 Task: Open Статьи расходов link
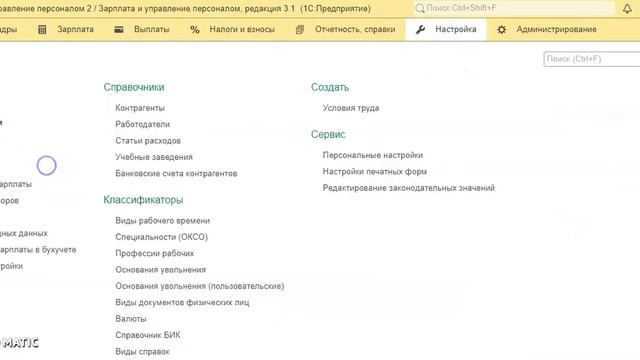coord(148,140)
